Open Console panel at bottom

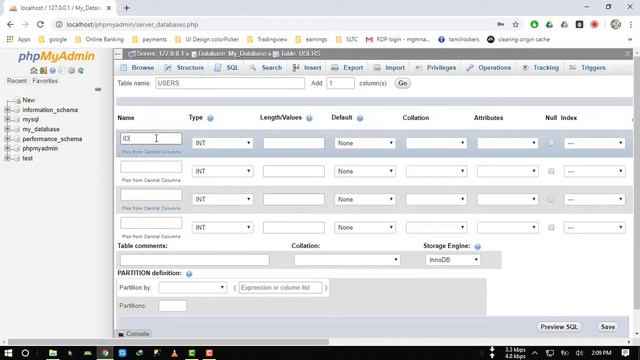coord(133,334)
